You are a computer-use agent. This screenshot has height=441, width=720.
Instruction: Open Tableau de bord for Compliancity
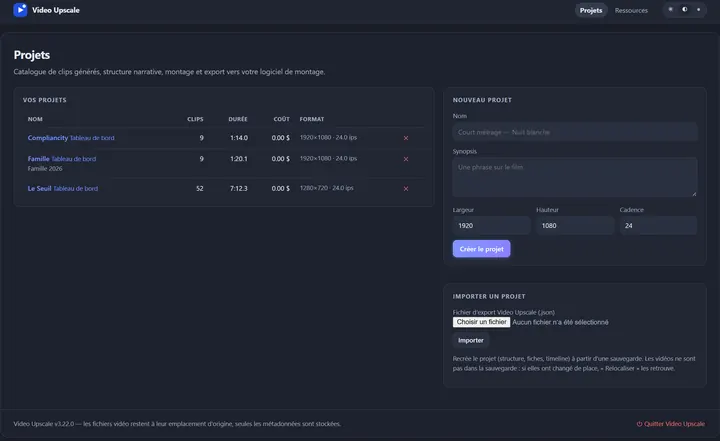click(x=92, y=138)
